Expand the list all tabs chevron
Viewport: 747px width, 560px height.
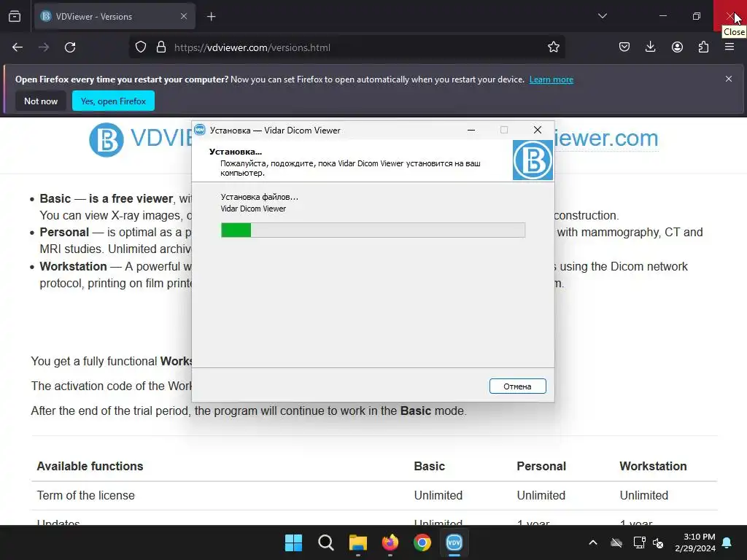(602, 16)
